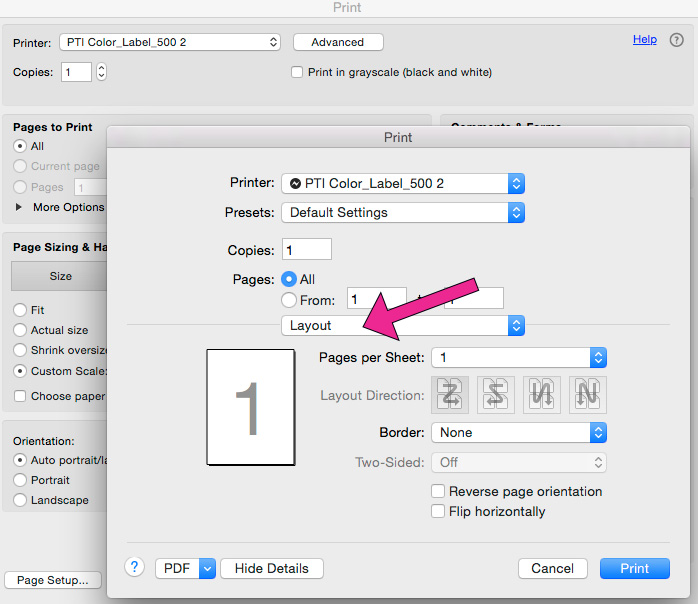Open Page Setup in background window
The image size is (698, 604).
[53, 580]
